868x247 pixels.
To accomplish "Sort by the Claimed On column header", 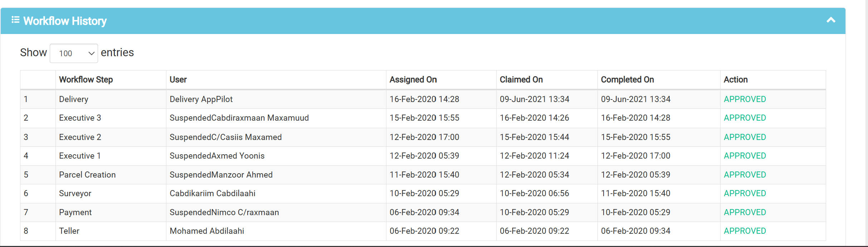I will (521, 79).
